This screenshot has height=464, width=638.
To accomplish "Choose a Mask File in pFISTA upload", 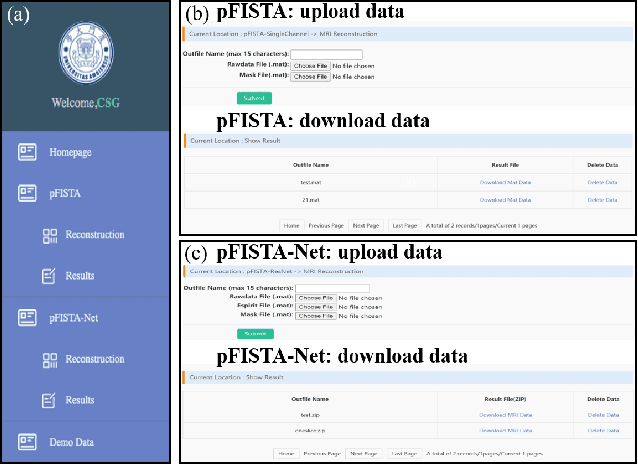I will click(x=310, y=77).
